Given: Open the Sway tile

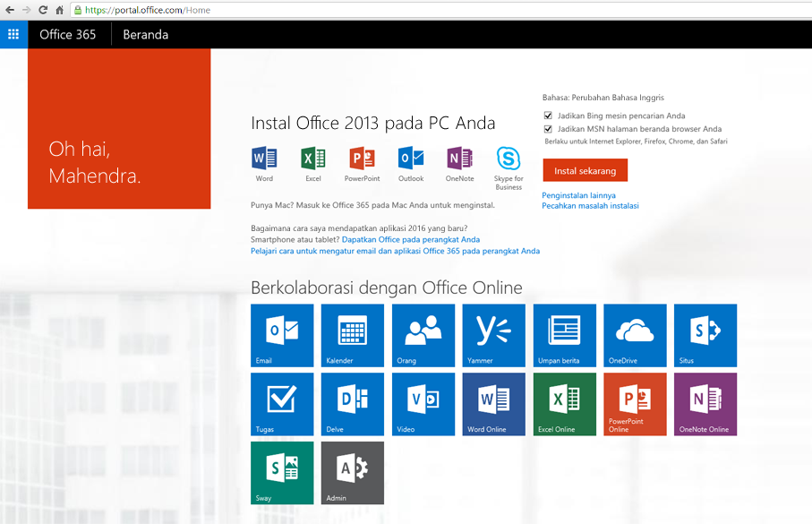Looking at the screenshot, I should coord(282,473).
